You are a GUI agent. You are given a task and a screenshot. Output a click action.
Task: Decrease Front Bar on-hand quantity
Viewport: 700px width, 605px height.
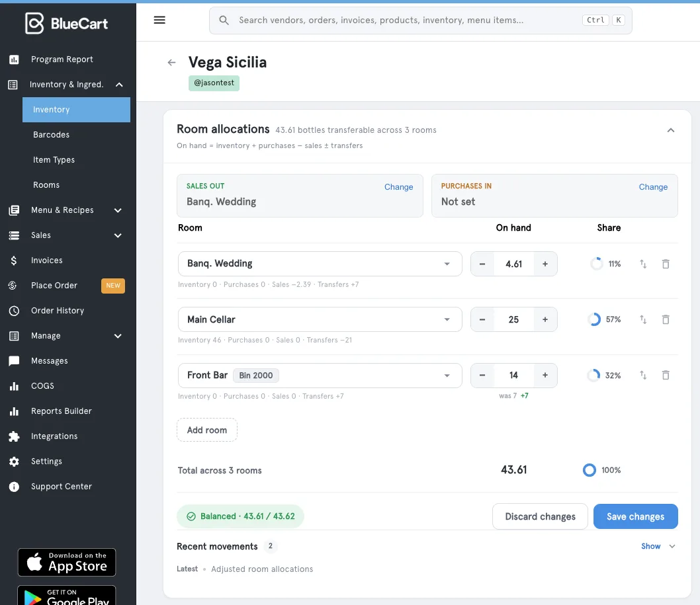(482, 375)
